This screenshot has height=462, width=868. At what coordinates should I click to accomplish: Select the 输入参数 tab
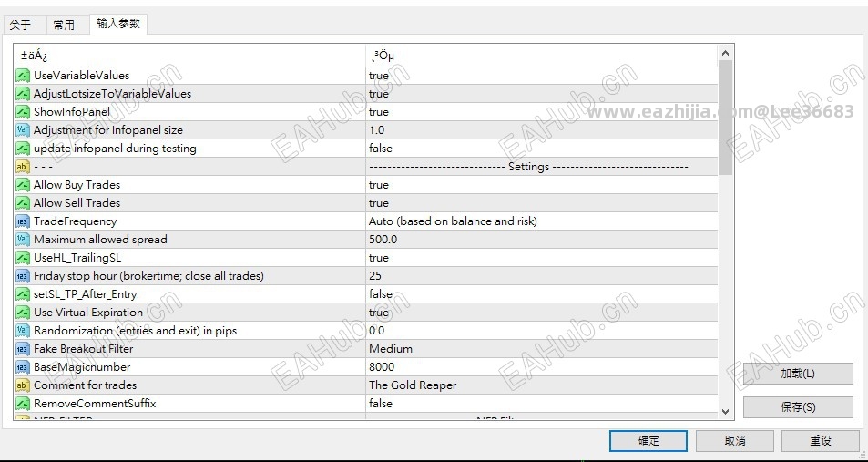[117, 24]
